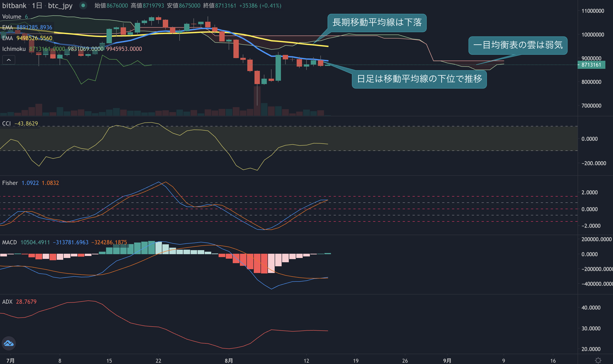Open the 1日 timeframe label

pyautogui.click(x=37, y=6)
